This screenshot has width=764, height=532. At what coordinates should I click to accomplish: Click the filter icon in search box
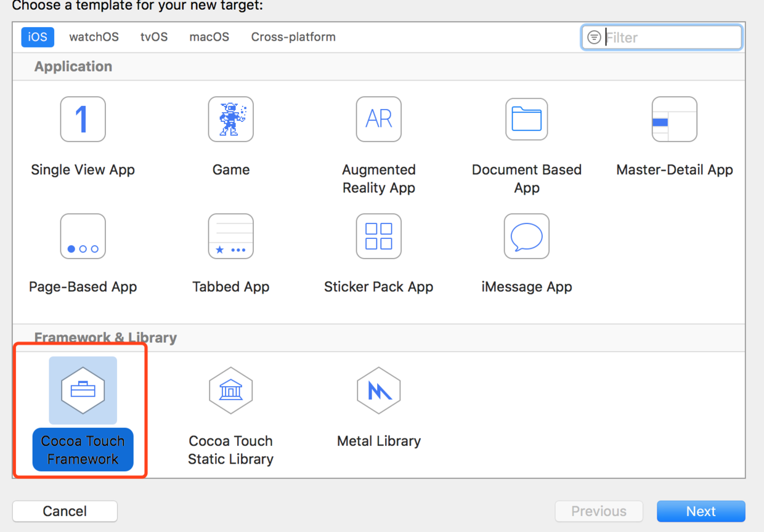[594, 38]
